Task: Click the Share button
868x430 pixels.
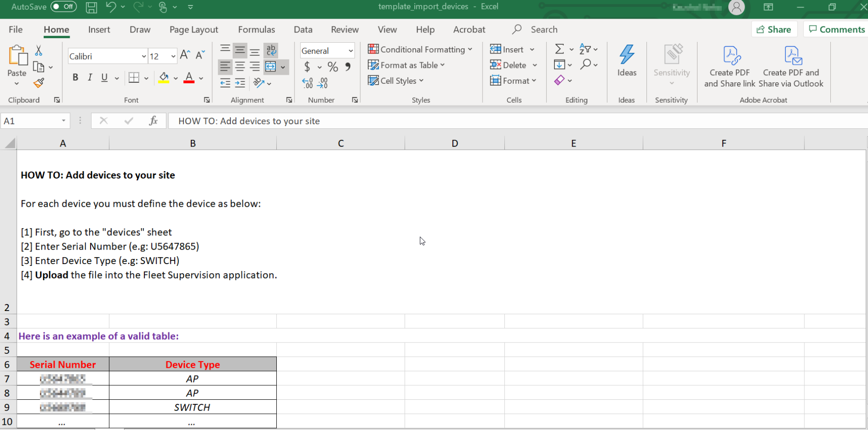Action: coord(774,29)
